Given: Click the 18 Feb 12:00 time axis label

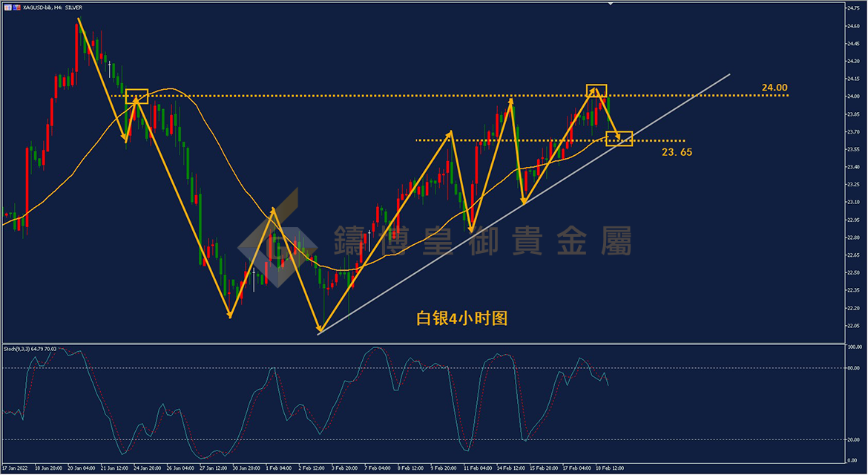Looking at the screenshot, I should (x=610, y=468).
